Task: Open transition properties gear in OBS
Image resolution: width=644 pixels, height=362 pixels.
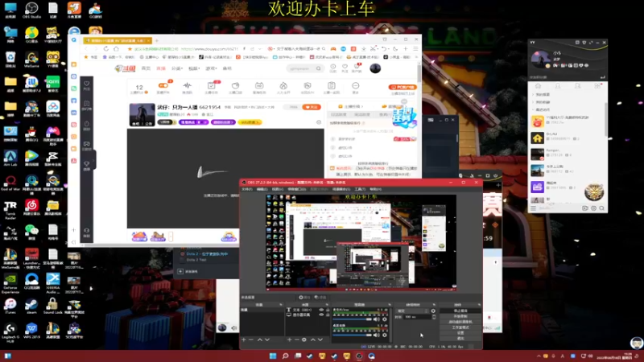Action: tap(433, 311)
